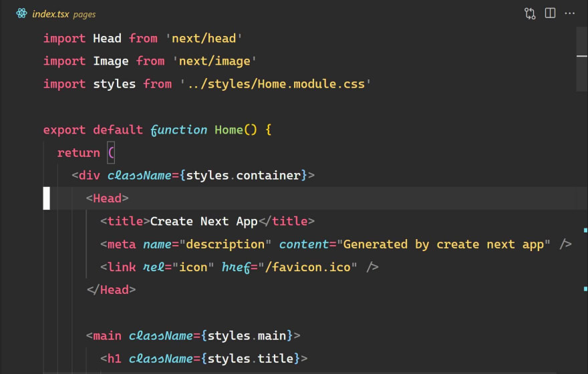The width and height of the screenshot is (588, 374).
Task: Click 'Create Next App' title text
Action: point(204,222)
